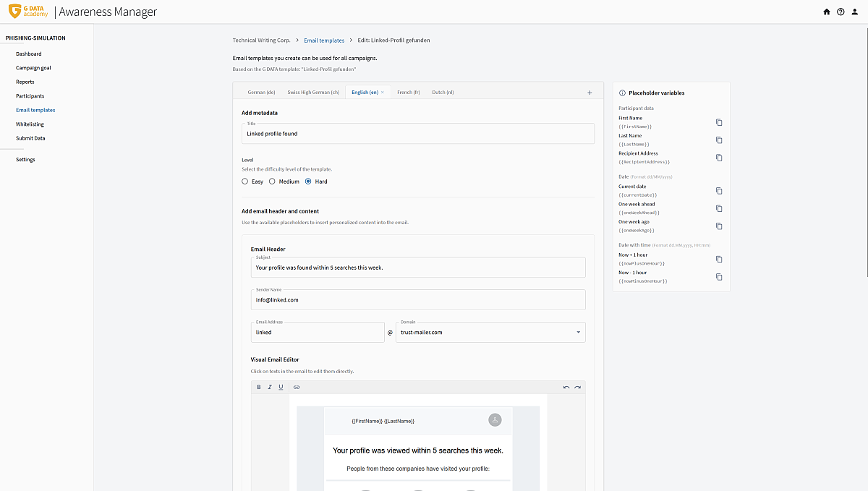This screenshot has width=868, height=491.
Task: Click the {{FirstName}} {{LastName}} text in preview
Action: pyautogui.click(x=383, y=421)
